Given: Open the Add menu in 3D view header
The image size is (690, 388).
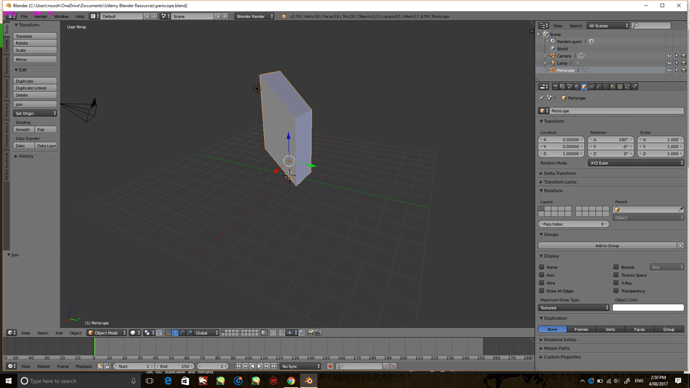Looking at the screenshot, I should pyautogui.click(x=59, y=333).
